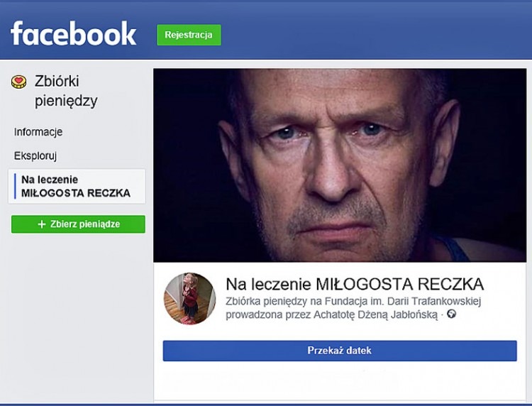
Task: Click the globe public privacy icon
Action: [x=451, y=314]
